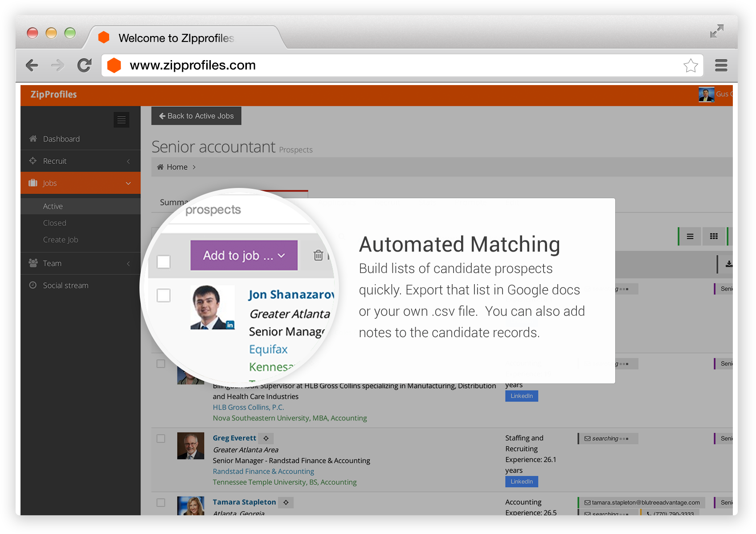756x534 pixels.
Task: Click Back to Active Jobs
Action: coord(196,116)
